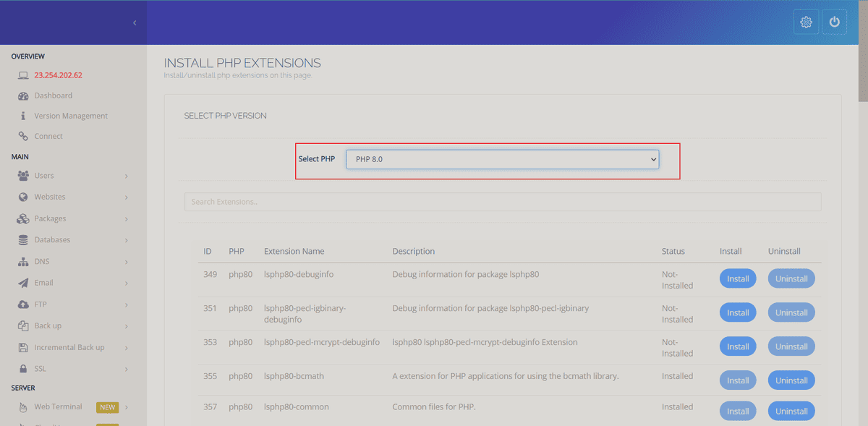868x426 pixels.
Task: Expand the Packages menu chevron
Action: pos(127,218)
